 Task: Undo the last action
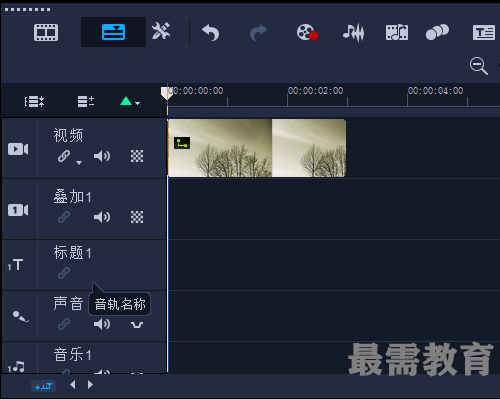pos(211,33)
